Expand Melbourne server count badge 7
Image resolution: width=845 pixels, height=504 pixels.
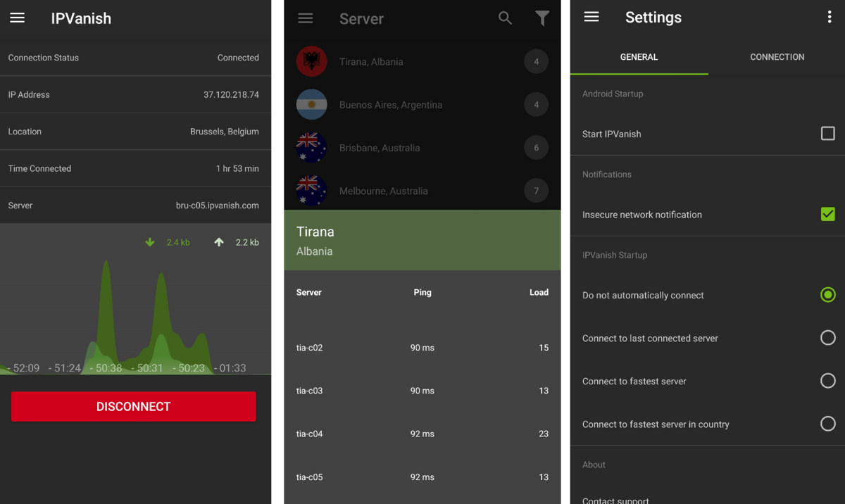[x=537, y=191]
